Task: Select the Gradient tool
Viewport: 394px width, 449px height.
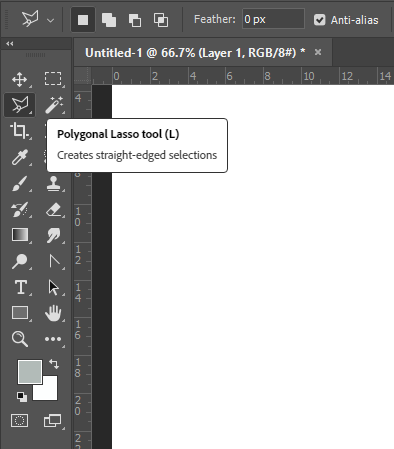Action: tap(20, 235)
